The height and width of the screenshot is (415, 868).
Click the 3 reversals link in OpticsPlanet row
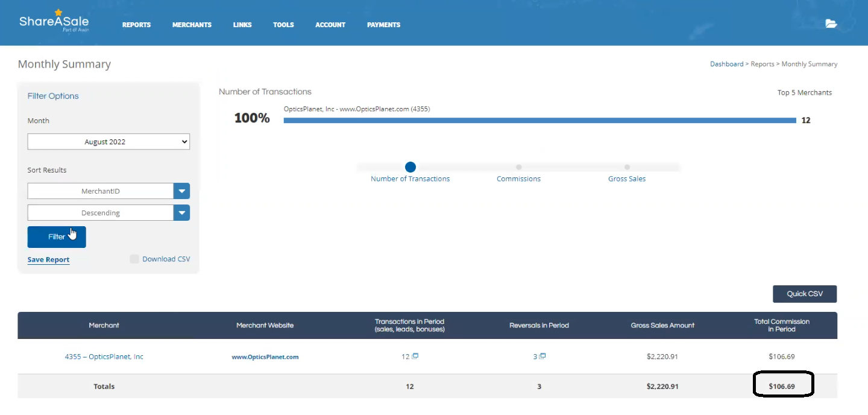535,356
